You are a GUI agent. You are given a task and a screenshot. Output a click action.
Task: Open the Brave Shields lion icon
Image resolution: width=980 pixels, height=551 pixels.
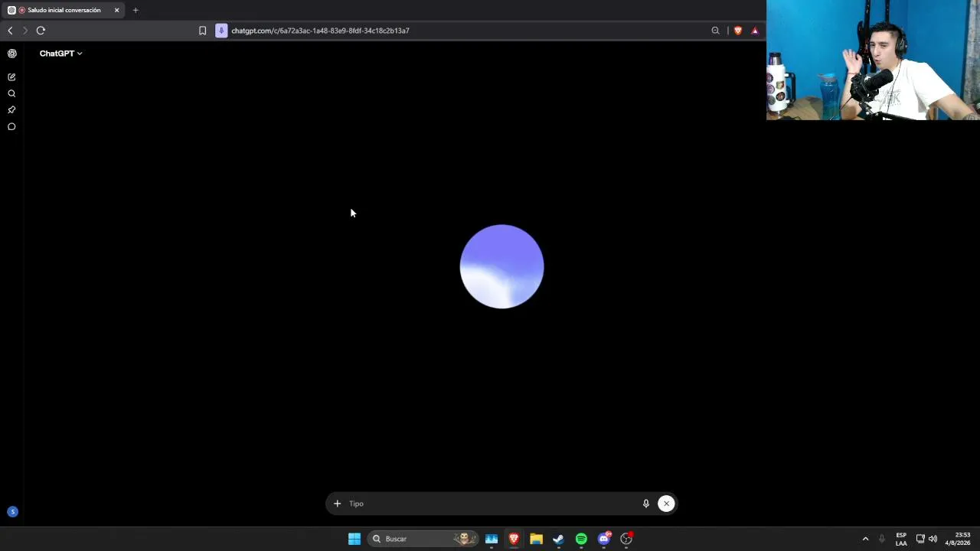click(738, 31)
